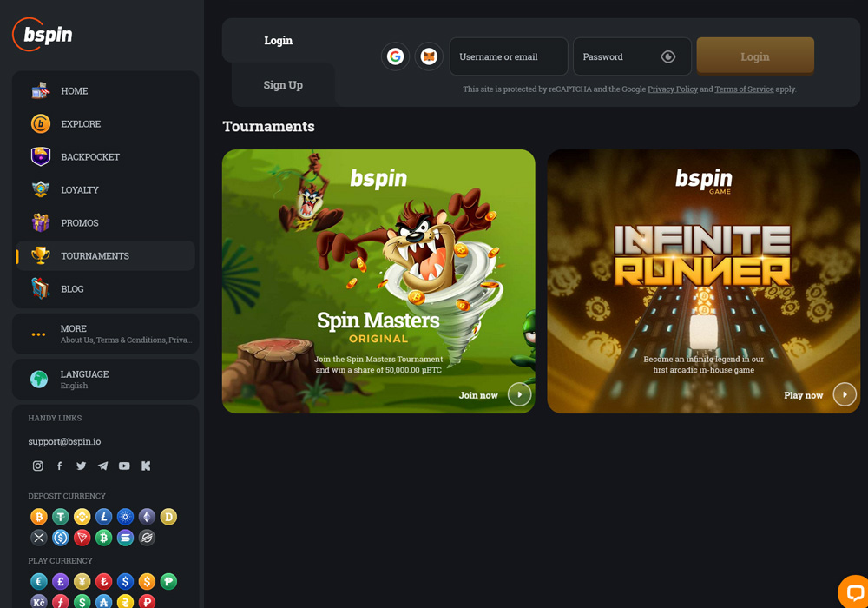Choose the British Pound play currency icon

coord(61,581)
